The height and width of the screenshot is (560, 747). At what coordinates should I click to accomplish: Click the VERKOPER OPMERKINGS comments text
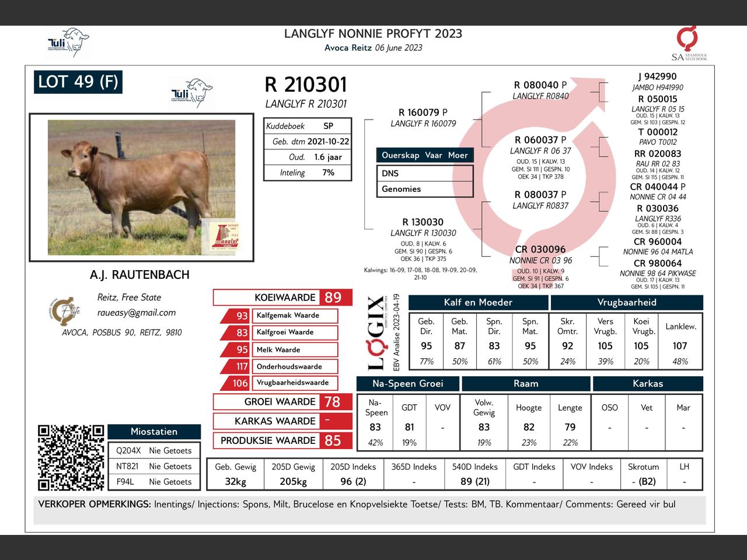click(x=357, y=505)
